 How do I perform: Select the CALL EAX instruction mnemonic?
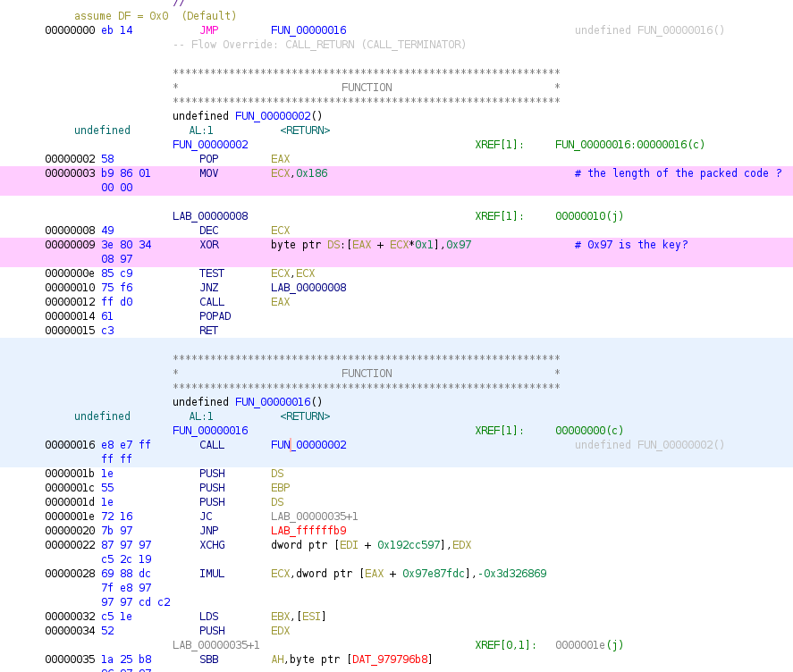211,302
